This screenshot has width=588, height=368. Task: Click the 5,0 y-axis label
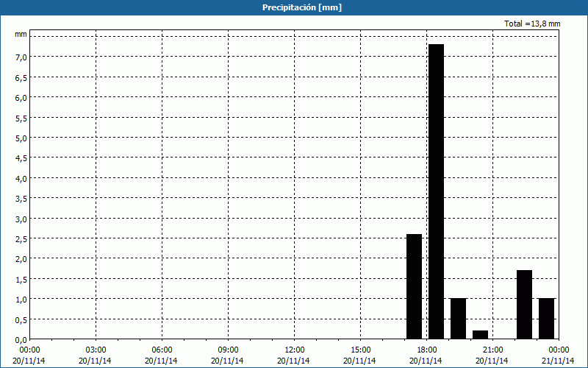[21, 138]
